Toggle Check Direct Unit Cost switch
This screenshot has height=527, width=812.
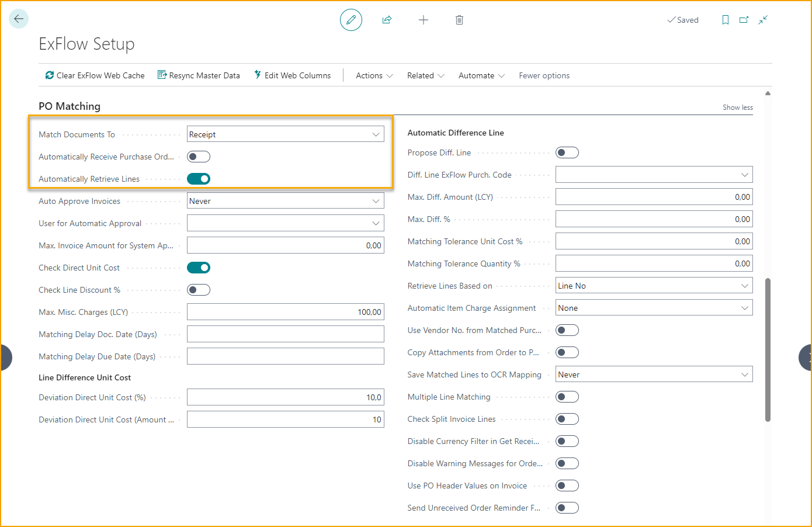(199, 268)
